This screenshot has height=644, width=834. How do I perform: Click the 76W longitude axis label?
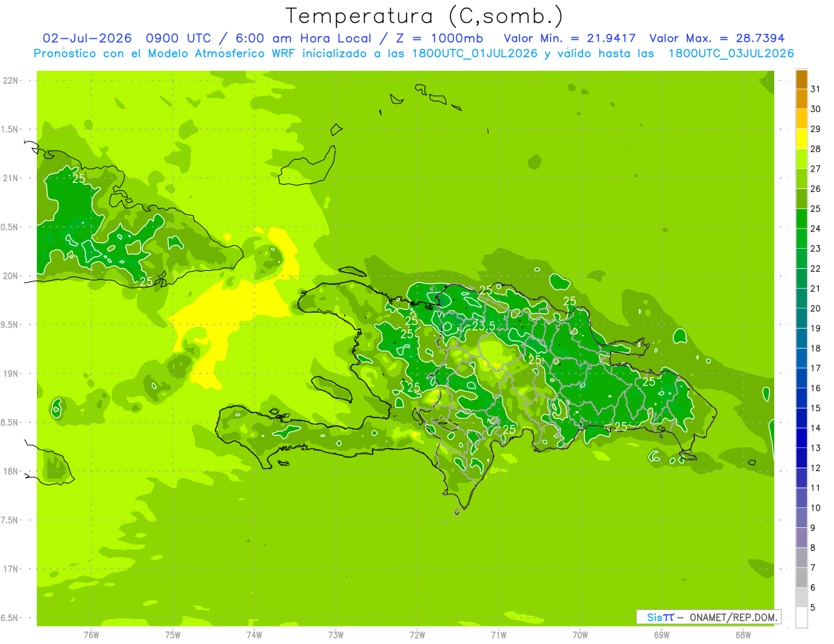click(91, 634)
